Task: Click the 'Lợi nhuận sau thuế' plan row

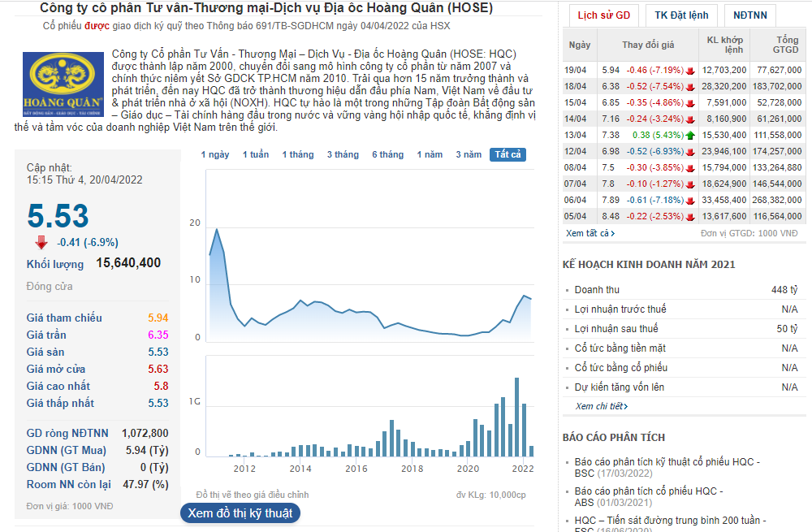Action: tap(684, 329)
